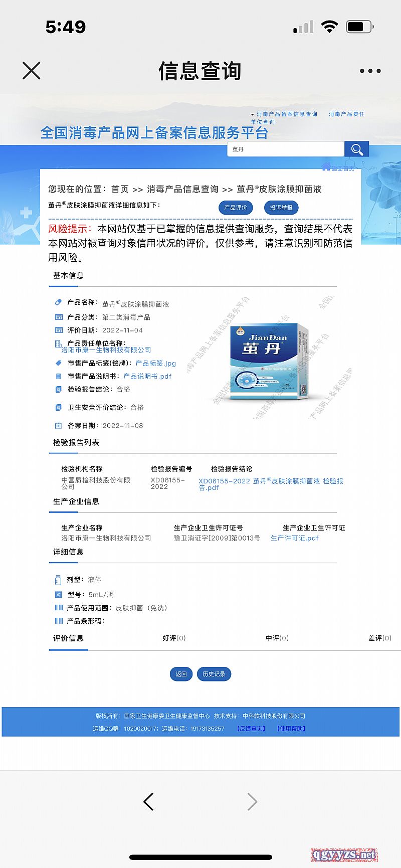Click the magnifier search button
401x868 pixels.
(357, 149)
